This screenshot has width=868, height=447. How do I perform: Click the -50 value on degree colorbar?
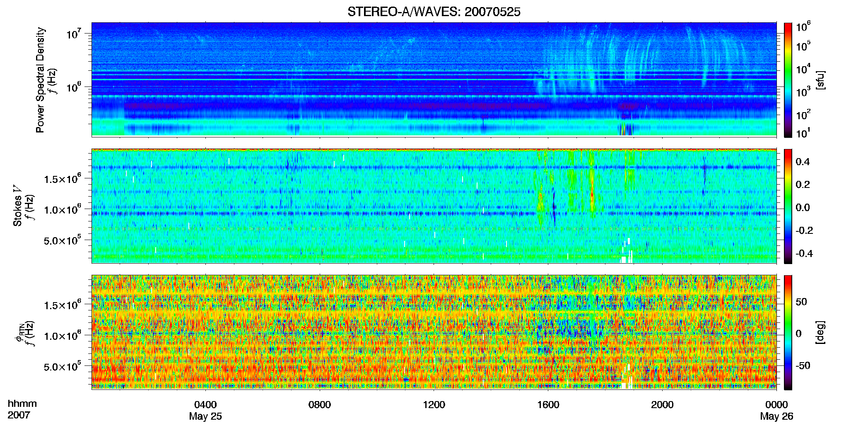(803, 366)
